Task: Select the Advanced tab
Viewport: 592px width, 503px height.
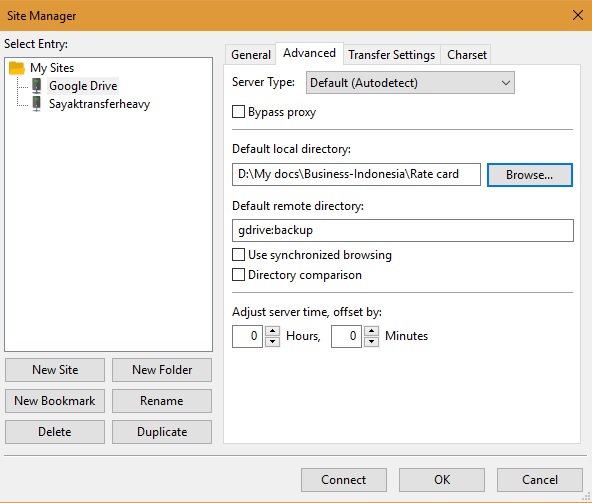Action: coord(309,53)
